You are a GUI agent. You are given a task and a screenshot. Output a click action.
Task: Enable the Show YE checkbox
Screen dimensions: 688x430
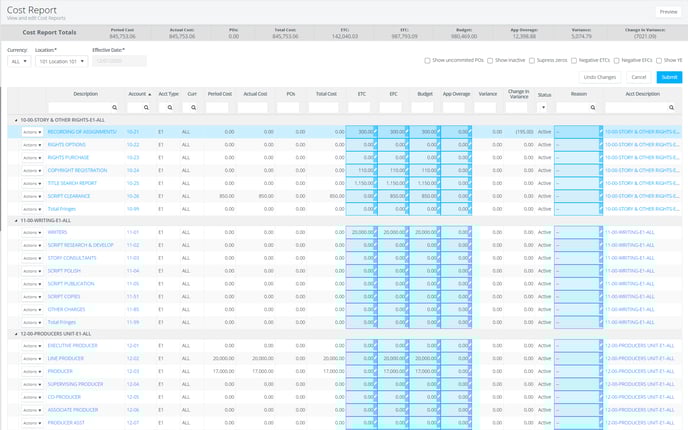pos(659,61)
